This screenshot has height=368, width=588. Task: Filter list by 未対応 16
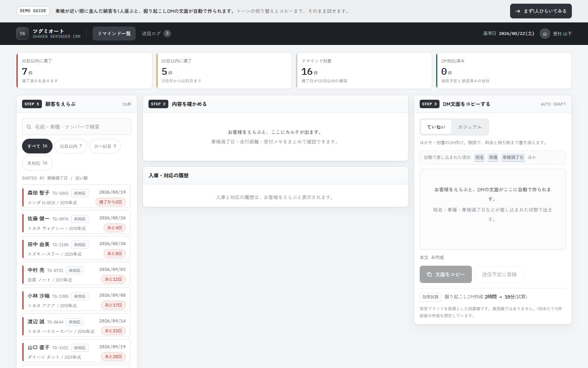[37, 163]
